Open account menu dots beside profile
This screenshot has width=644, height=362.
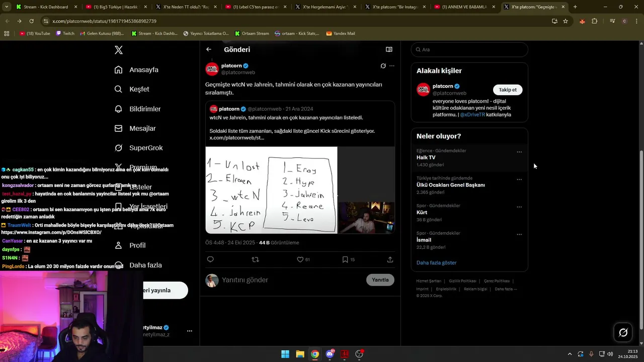[x=190, y=331]
